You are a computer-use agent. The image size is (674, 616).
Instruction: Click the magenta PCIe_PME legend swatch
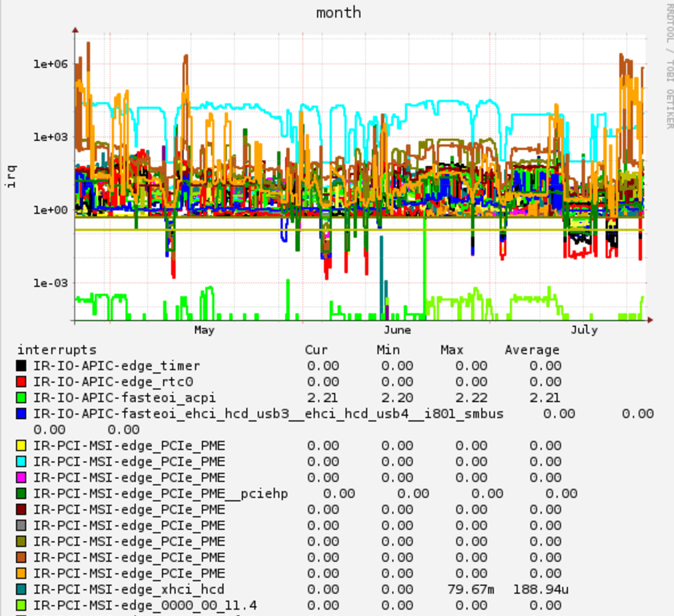point(21,477)
